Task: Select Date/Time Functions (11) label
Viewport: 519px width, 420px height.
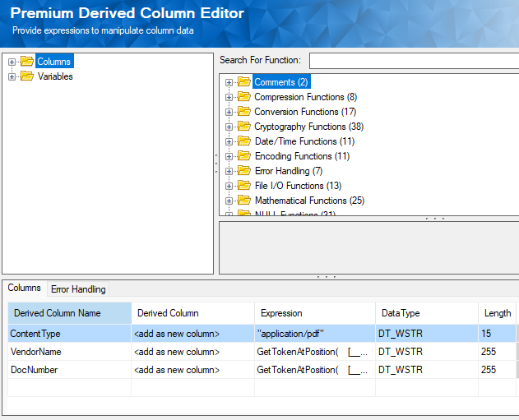Action: tap(304, 141)
